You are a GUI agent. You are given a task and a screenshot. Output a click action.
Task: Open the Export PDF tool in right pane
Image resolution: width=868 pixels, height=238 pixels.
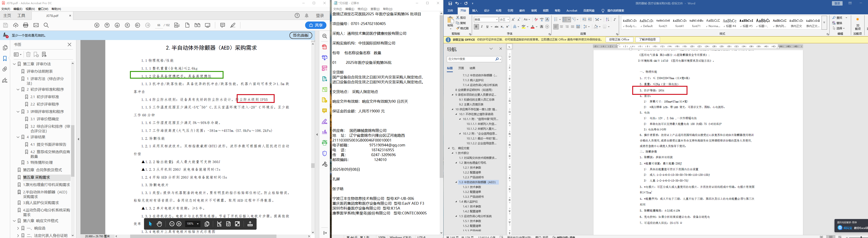(x=325, y=79)
